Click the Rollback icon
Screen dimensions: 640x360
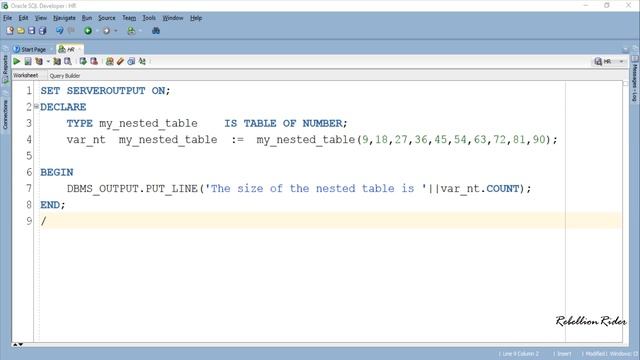coord(94,62)
